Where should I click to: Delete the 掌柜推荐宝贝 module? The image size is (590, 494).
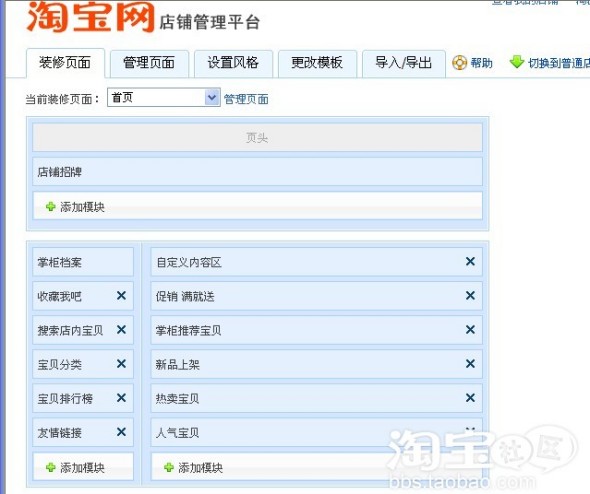click(x=470, y=330)
